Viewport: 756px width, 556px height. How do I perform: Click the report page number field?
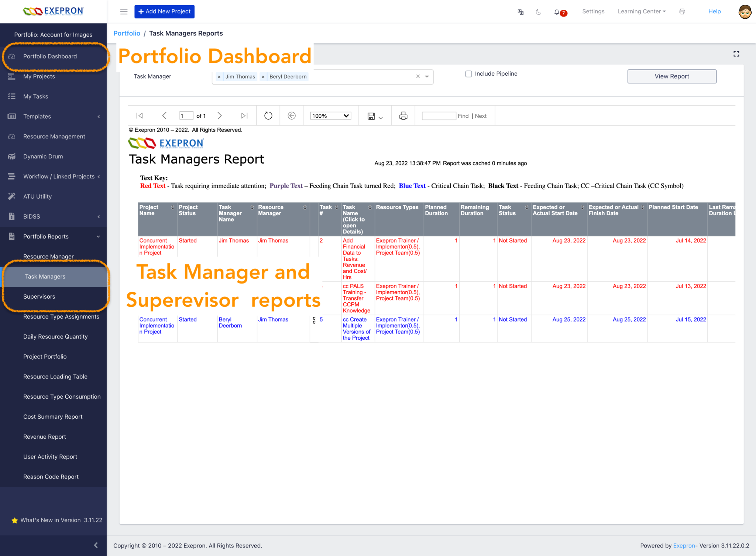pos(186,116)
